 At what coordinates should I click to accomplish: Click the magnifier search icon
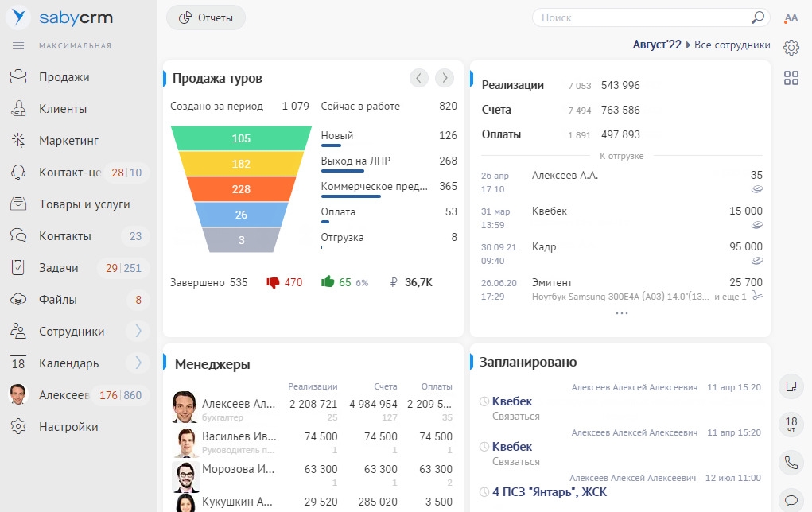point(757,17)
